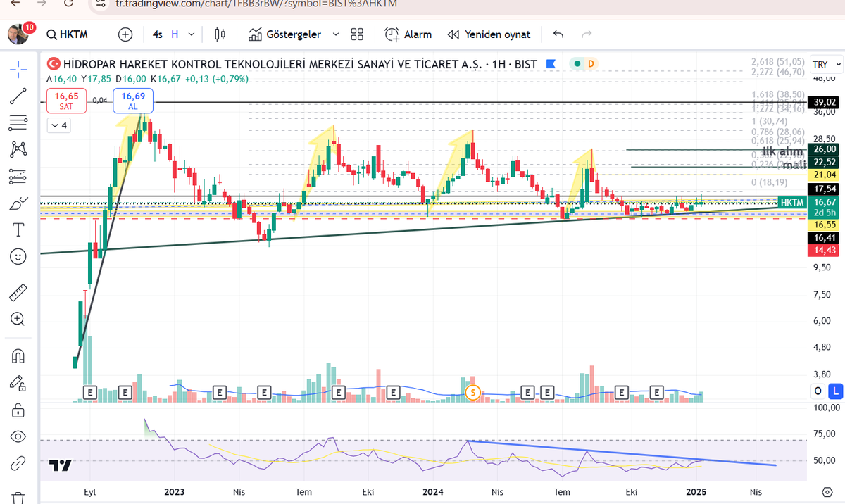Screen dimensions: 845x504
Task: Open the emoji icons tool
Action: 18,256
